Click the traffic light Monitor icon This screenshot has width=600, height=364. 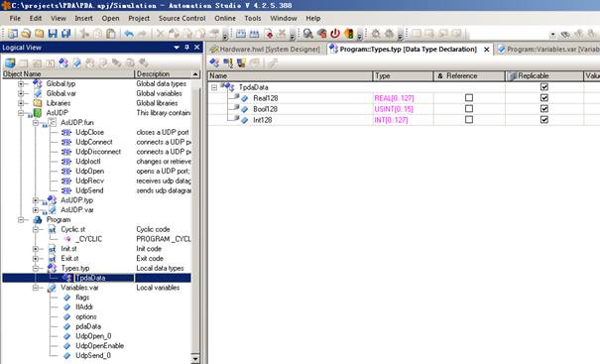(349, 34)
